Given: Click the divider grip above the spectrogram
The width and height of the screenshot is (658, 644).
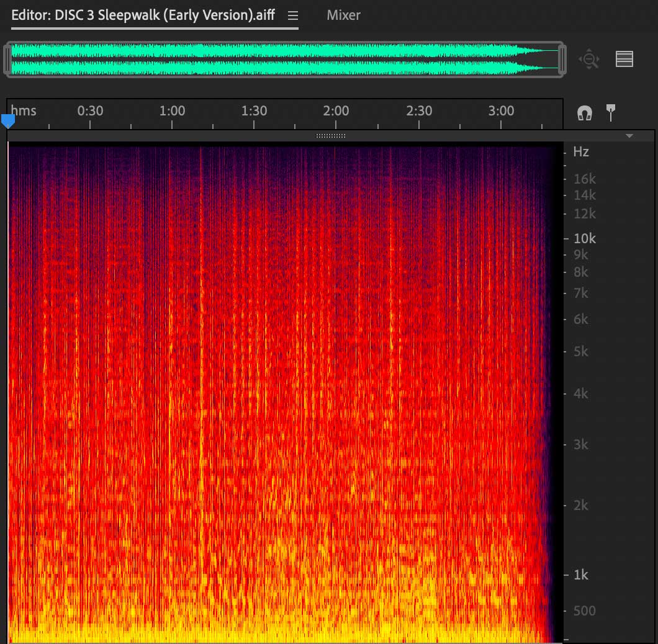Looking at the screenshot, I should (331, 136).
